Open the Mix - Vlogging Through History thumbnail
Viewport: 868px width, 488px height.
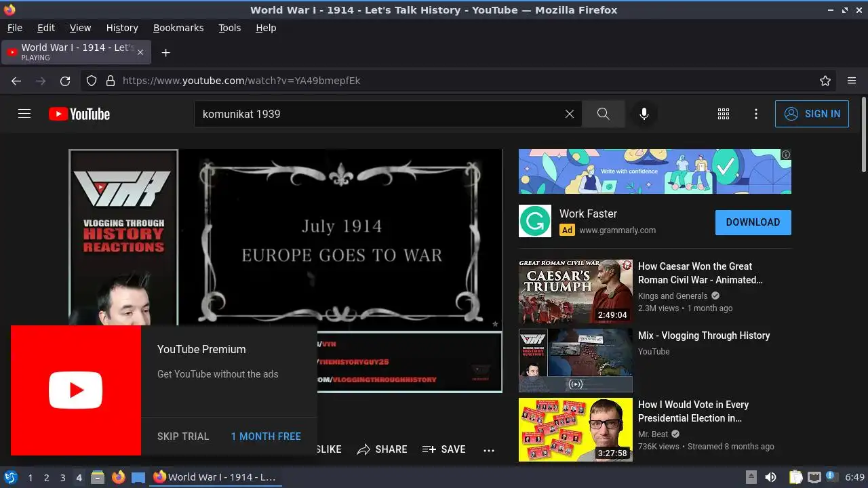click(576, 361)
